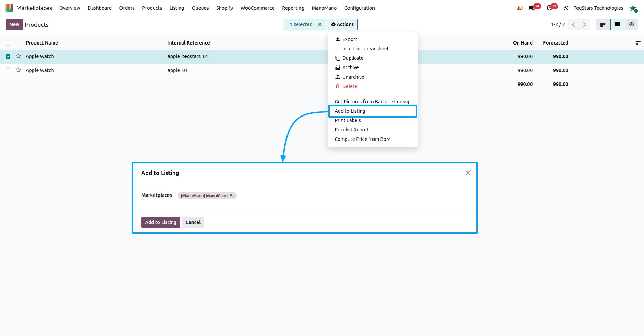This screenshot has width=644, height=336.
Task: Open the optional columns adjust icon
Action: [x=638, y=43]
